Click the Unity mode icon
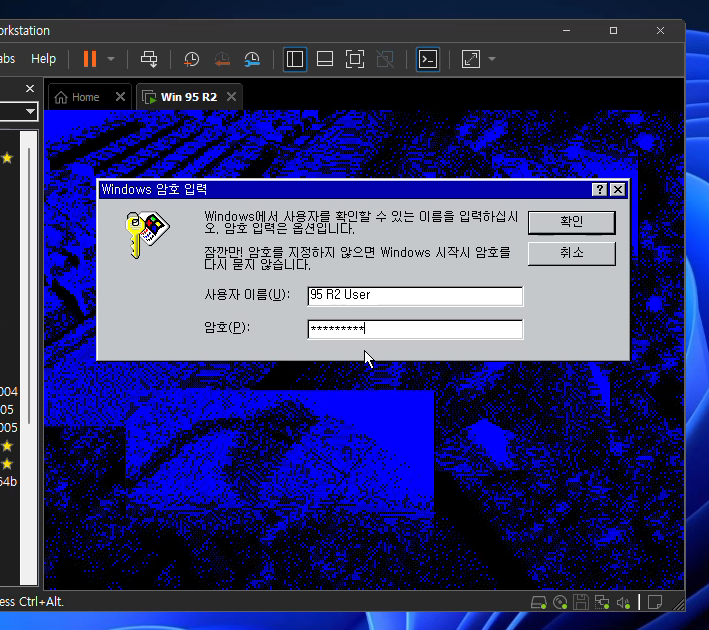 click(385, 59)
